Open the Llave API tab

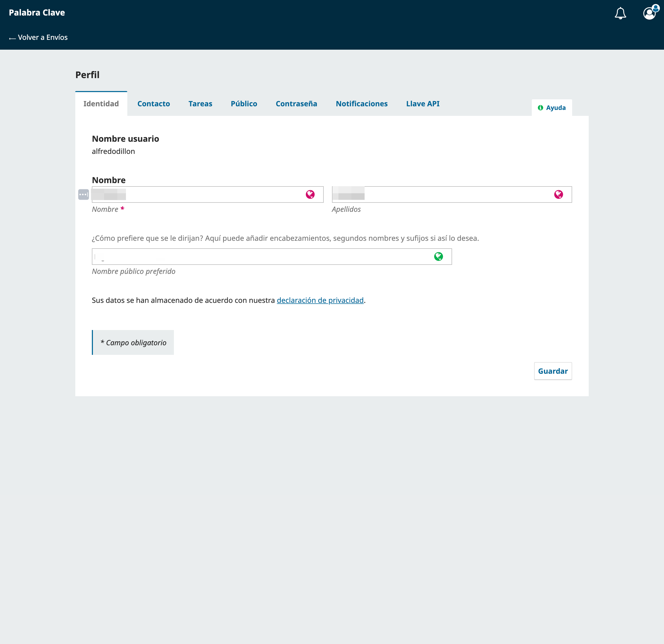tap(423, 104)
